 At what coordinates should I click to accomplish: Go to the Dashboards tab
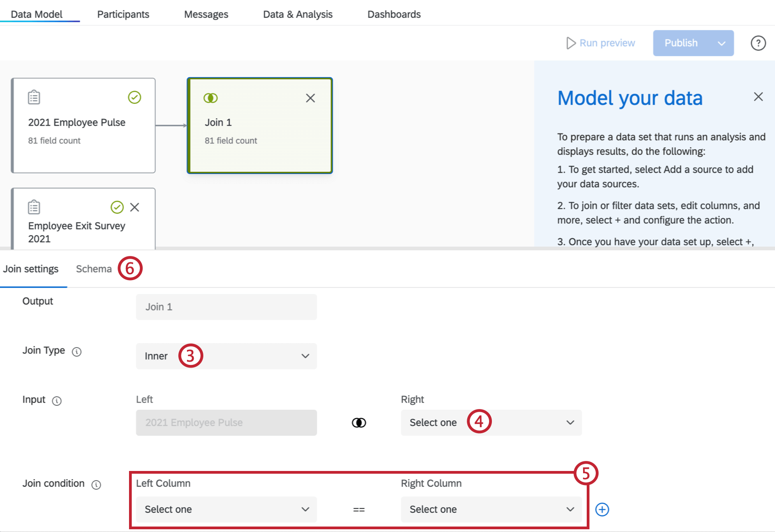[x=394, y=14]
